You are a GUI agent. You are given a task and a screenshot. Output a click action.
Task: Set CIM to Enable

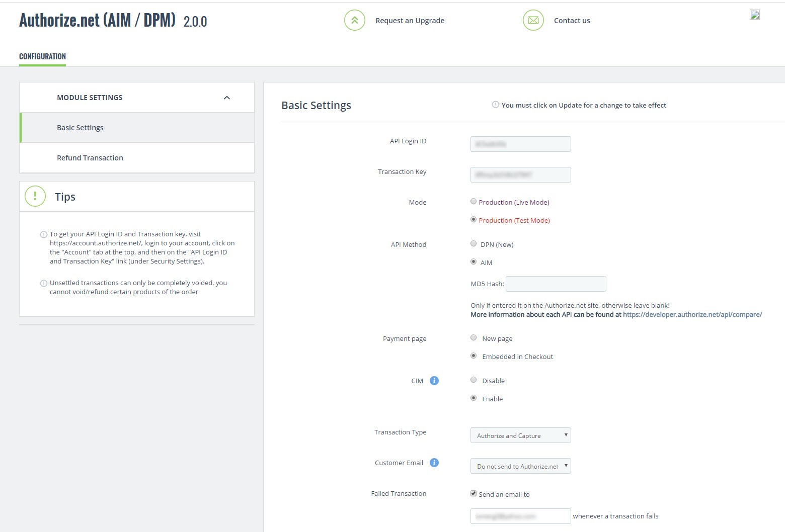[474, 398]
